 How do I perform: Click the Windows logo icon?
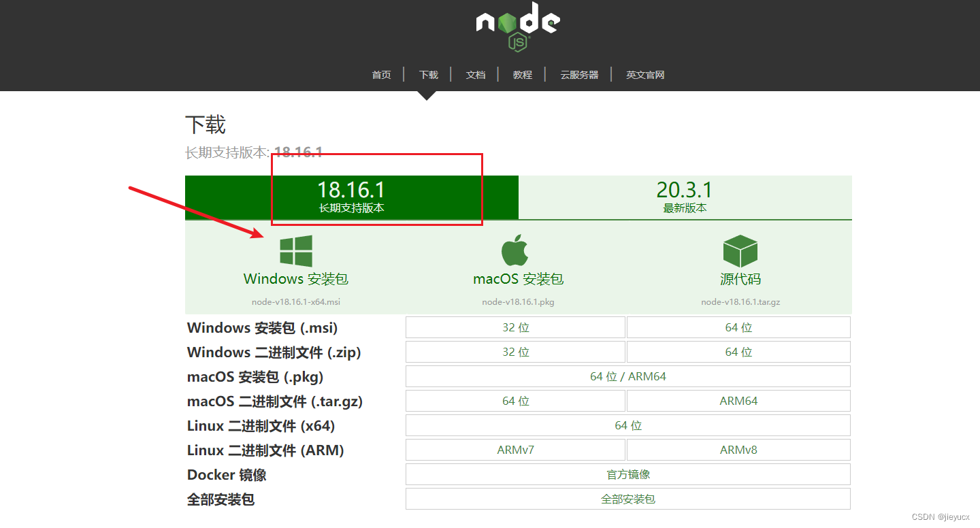(x=296, y=251)
